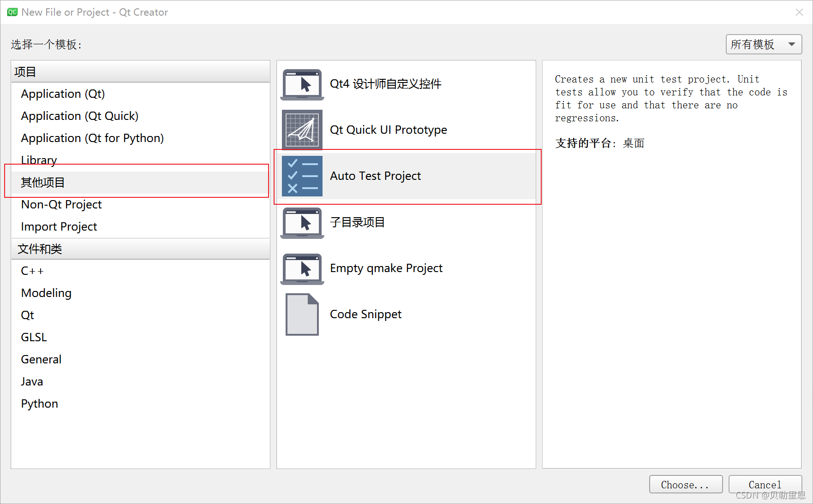Select the Qt file category
The image size is (813, 504).
(140, 315)
